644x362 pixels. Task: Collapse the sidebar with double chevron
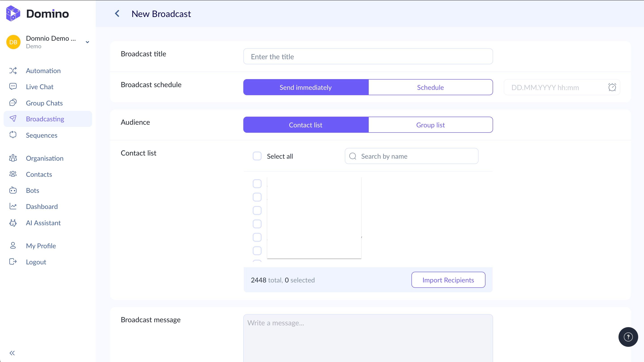pyautogui.click(x=12, y=353)
